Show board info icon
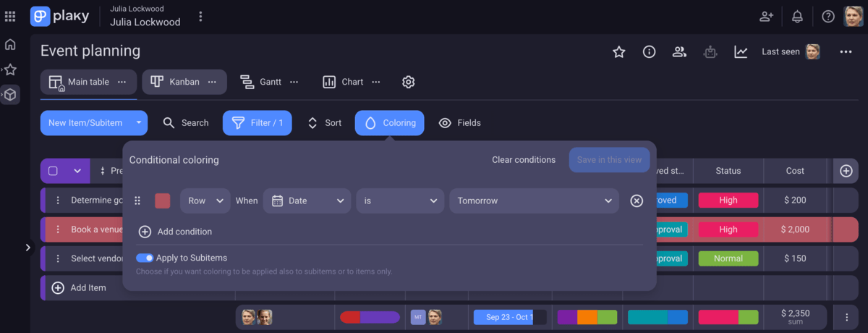 point(650,51)
